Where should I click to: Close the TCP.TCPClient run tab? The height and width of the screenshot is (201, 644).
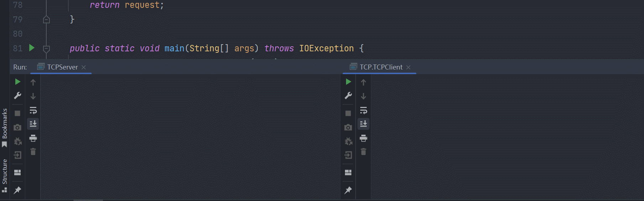coord(408,67)
